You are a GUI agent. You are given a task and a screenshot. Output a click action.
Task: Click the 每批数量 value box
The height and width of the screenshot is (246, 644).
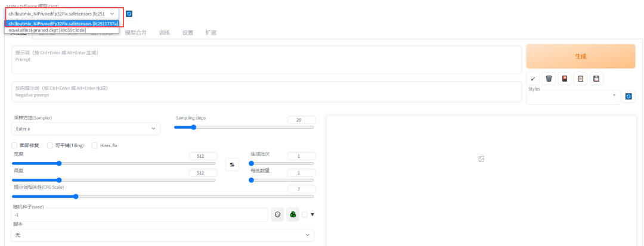coord(302,173)
